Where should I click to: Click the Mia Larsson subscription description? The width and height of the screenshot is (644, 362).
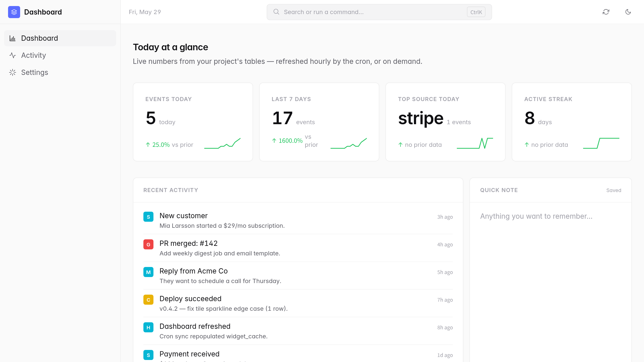(222, 226)
